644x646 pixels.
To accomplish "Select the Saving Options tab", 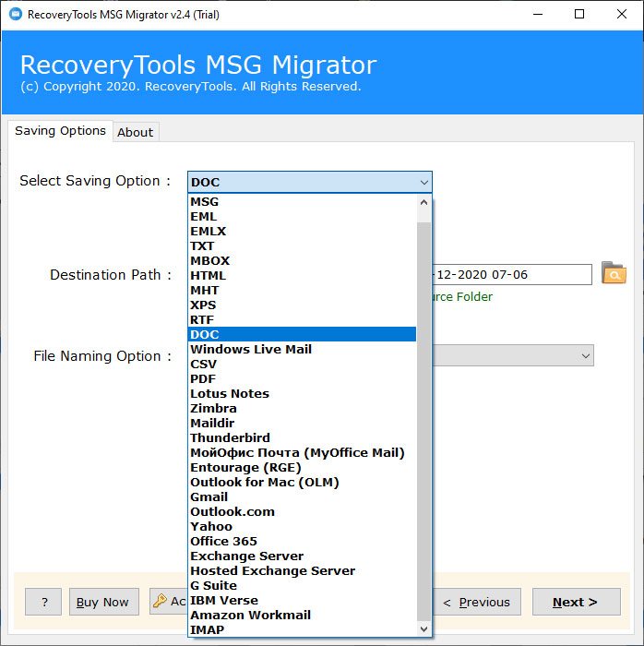I will tap(60, 131).
